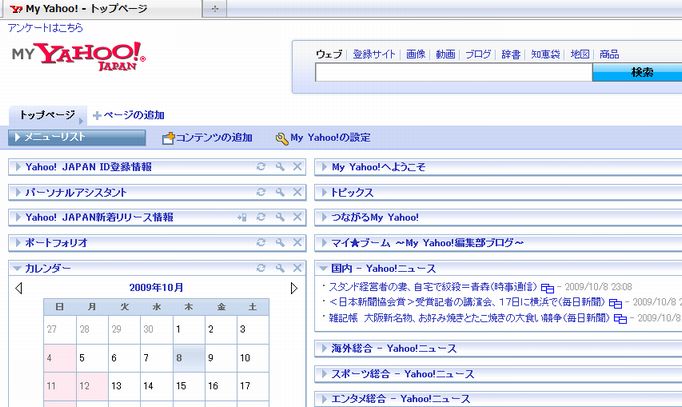682x407 pixels.
Task: Click the pin icon on 新着リリース情報 module
Action: [242, 217]
